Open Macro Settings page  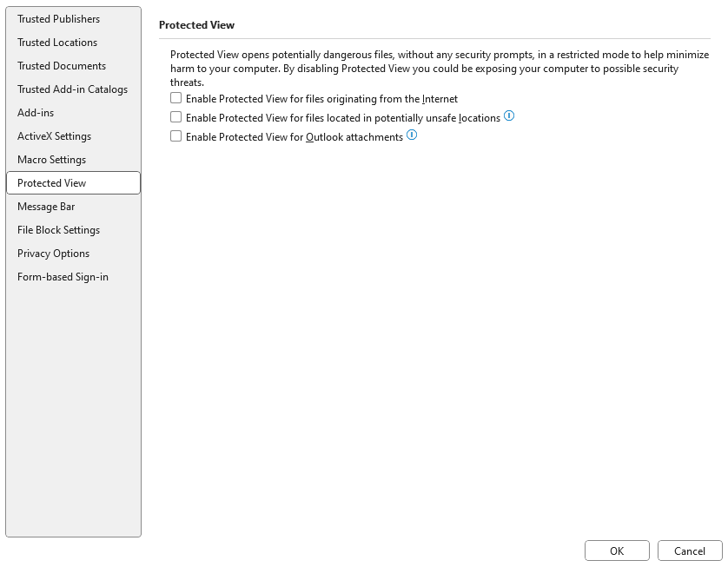coord(51,160)
